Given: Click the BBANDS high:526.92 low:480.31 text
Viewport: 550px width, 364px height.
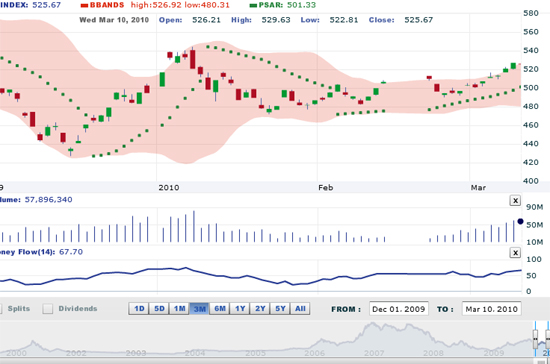Looking at the screenshot, I should pos(180,5).
